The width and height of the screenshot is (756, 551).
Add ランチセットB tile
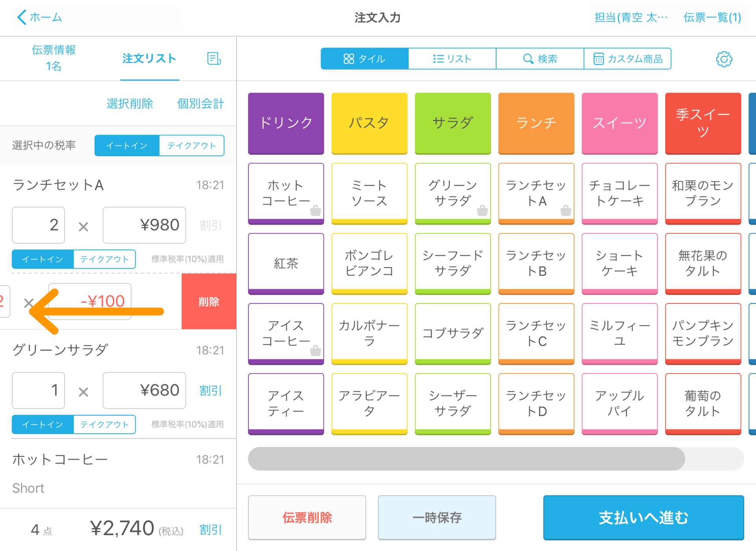(x=536, y=263)
